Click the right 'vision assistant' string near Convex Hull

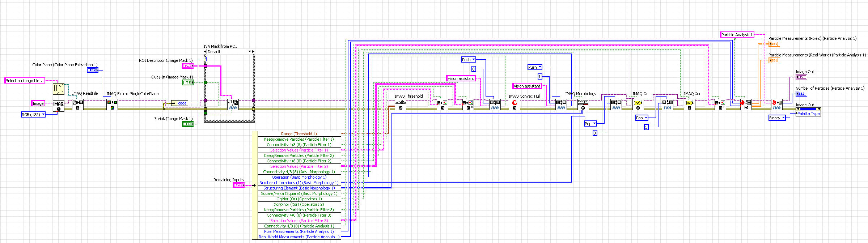[x=527, y=86]
